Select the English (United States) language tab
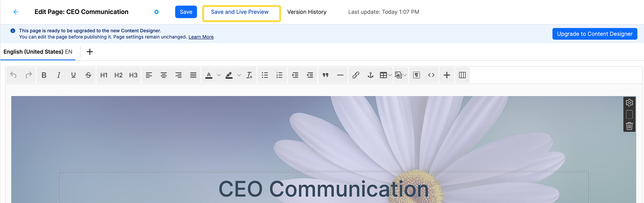Screen dimensions: 644x203 38,52
